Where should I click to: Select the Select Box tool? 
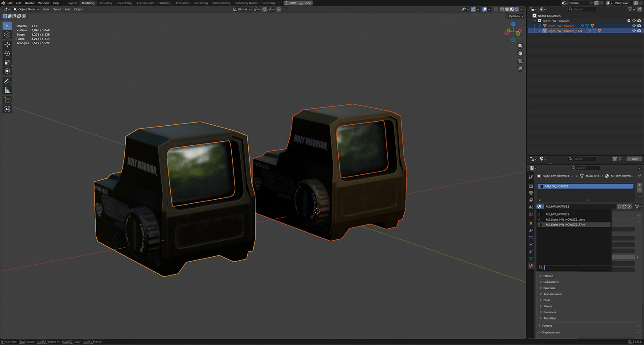coord(7,26)
